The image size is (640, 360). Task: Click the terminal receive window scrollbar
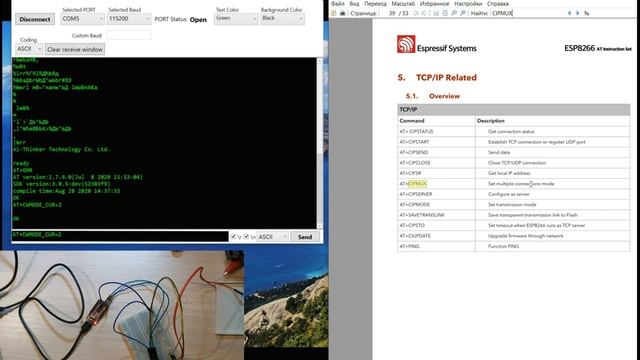[x=320, y=143]
